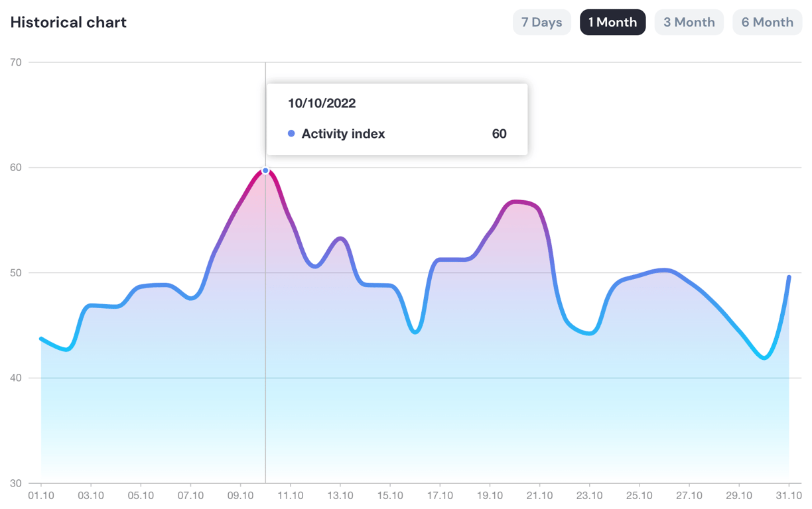Select the 01.10 axis label

(41, 495)
